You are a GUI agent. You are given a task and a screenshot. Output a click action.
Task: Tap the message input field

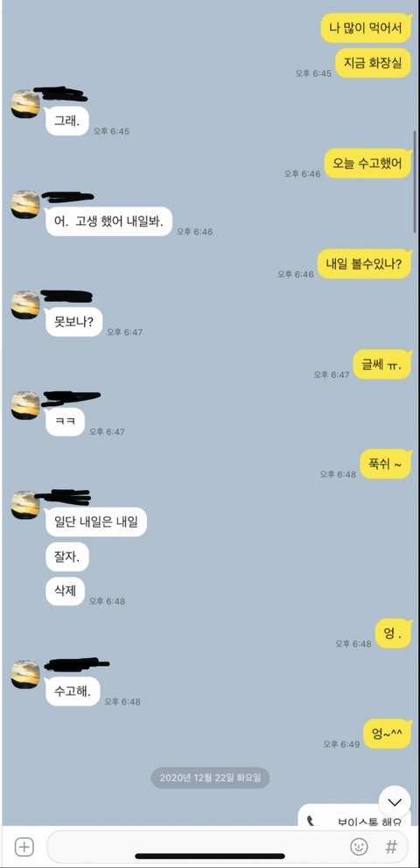(x=227, y=846)
